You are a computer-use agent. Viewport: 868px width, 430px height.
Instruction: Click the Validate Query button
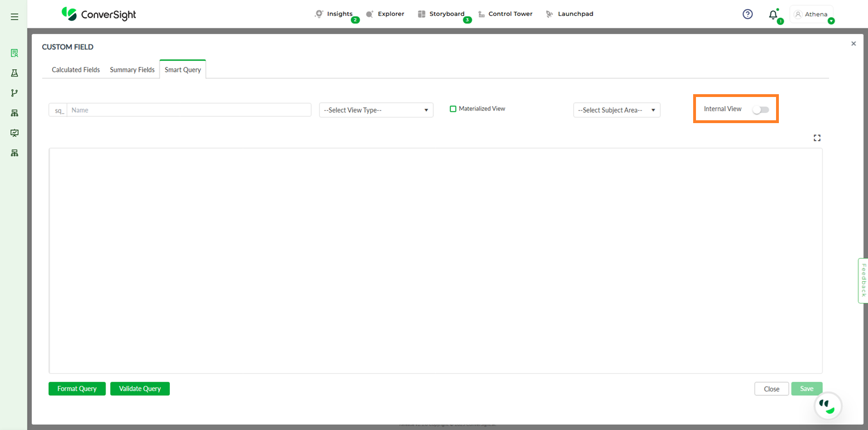(x=140, y=389)
